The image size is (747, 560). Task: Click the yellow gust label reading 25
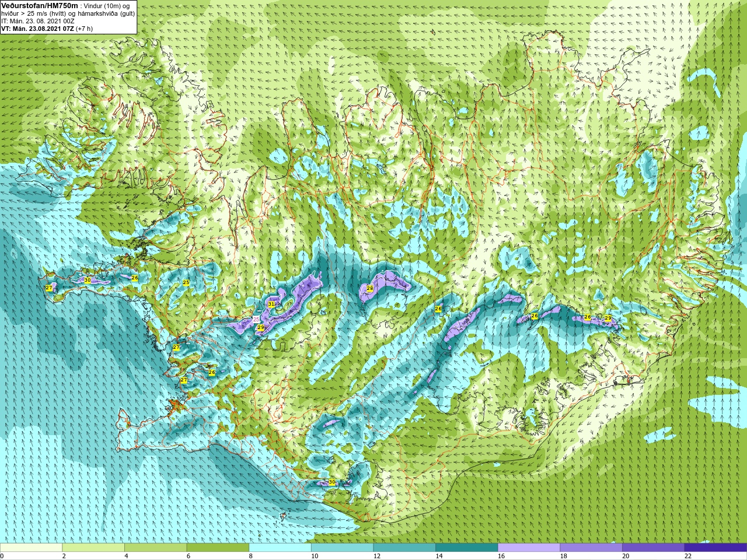pyautogui.click(x=186, y=282)
